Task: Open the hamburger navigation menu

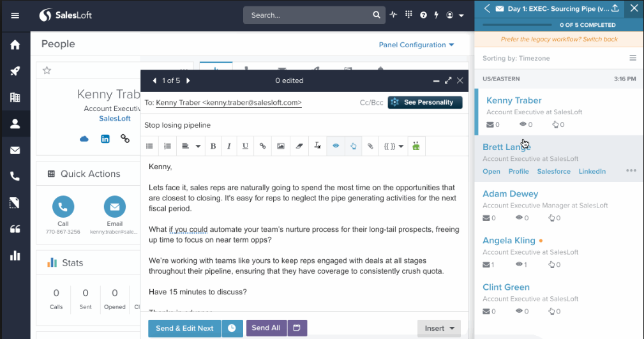Action: tap(15, 15)
